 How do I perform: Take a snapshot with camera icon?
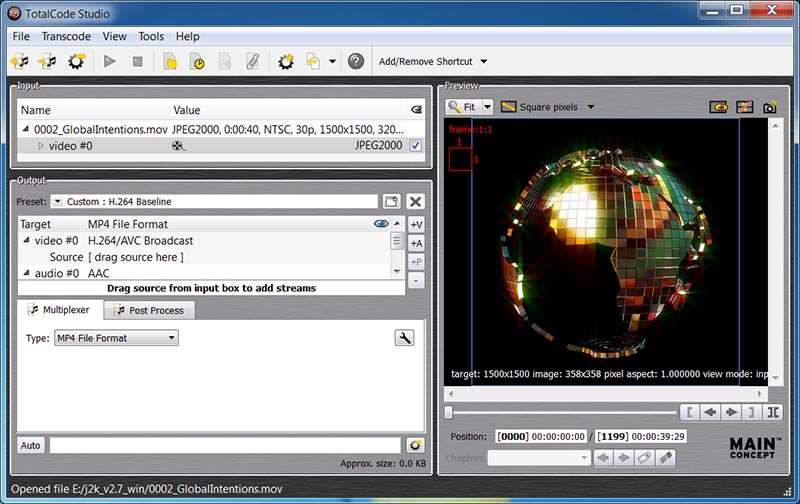point(769,107)
